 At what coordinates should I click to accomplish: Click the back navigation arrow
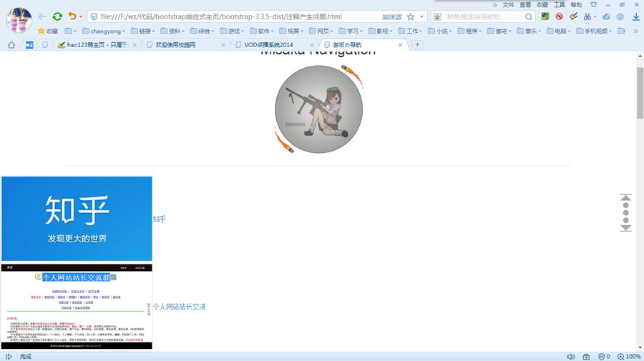[42, 16]
